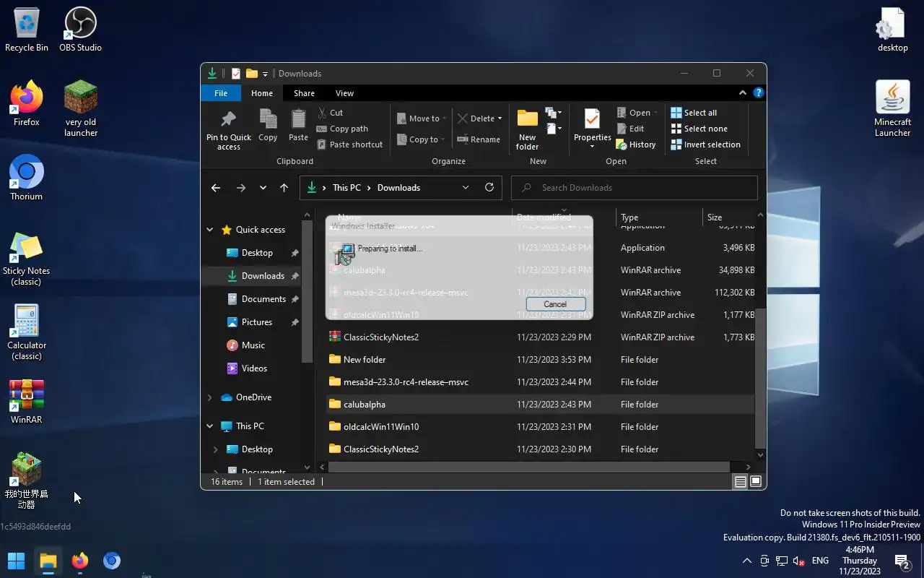Open the Minecraft Launcher desktop icon
The width and height of the screenshot is (924, 578).
(x=892, y=108)
